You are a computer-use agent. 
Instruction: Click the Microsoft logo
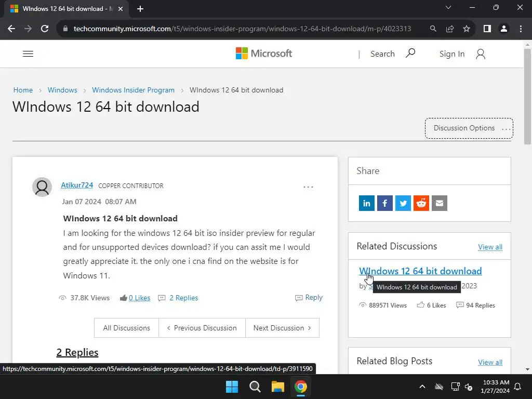pyautogui.click(x=263, y=54)
